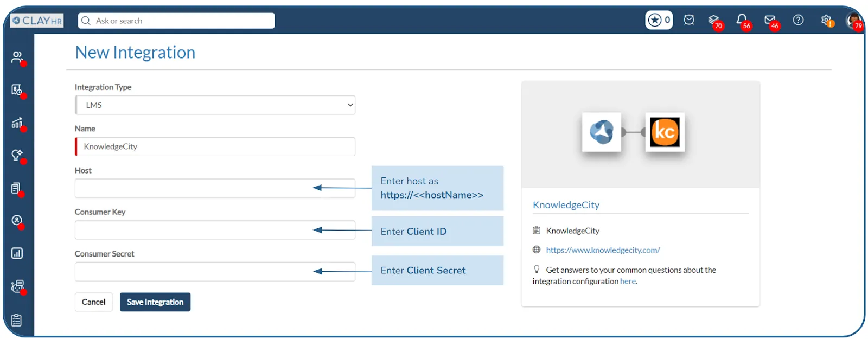The height and width of the screenshot is (339, 868).
Task: Open the settings gear with warning badge
Action: coord(827,21)
